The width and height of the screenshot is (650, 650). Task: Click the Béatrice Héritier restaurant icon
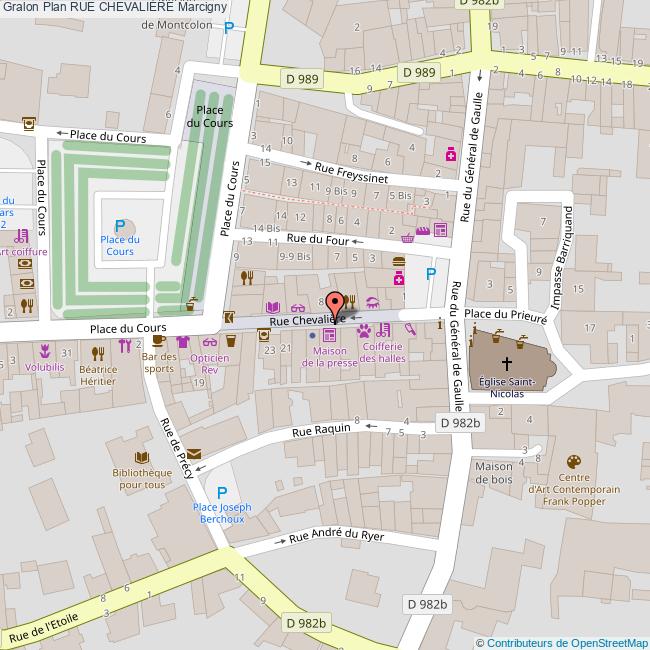click(x=98, y=353)
